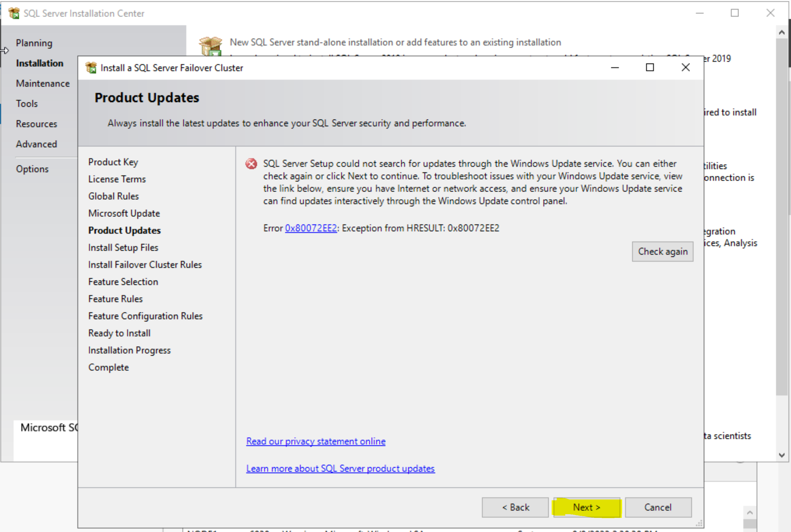
Task: Select Maintenance in the left navigation
Action: click(x=42, y=83)
